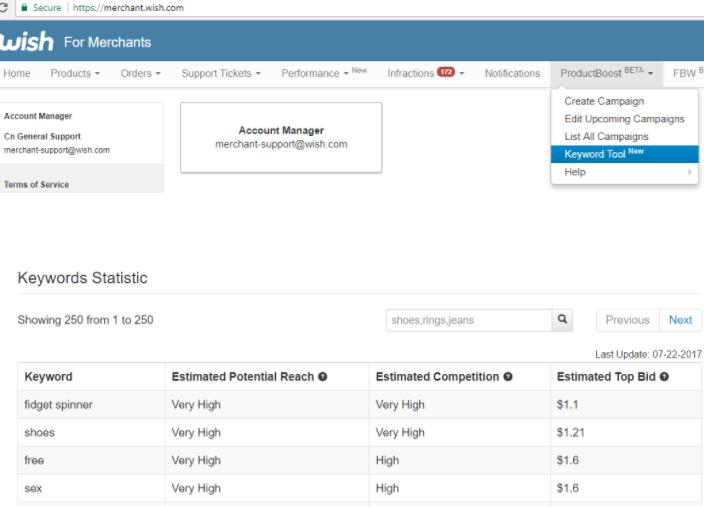This screenshot has width=704, height=508.
Task: Click help icon beside Estimated Top Bid
Action: pyautogui.click(x=664, y=377)
